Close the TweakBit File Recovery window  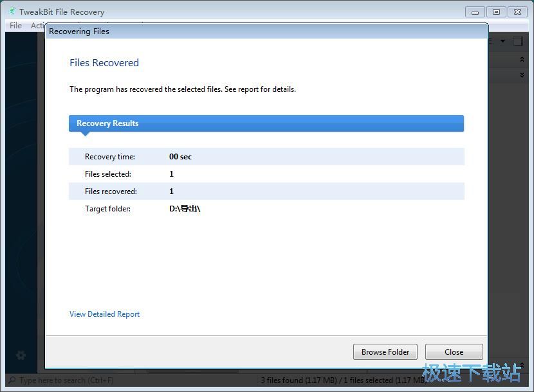click(517, 12)
